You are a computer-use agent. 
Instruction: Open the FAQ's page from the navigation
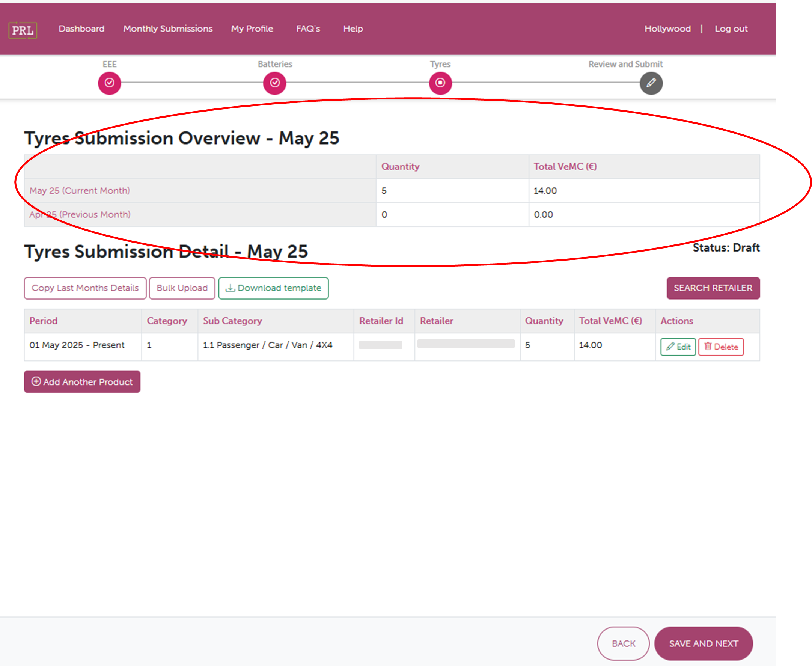coord(307,29)
